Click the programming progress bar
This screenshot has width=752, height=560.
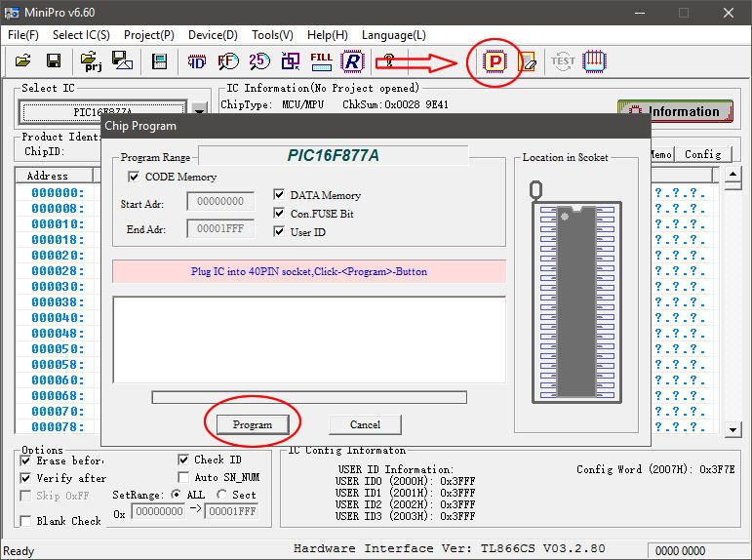coord(309,397)
